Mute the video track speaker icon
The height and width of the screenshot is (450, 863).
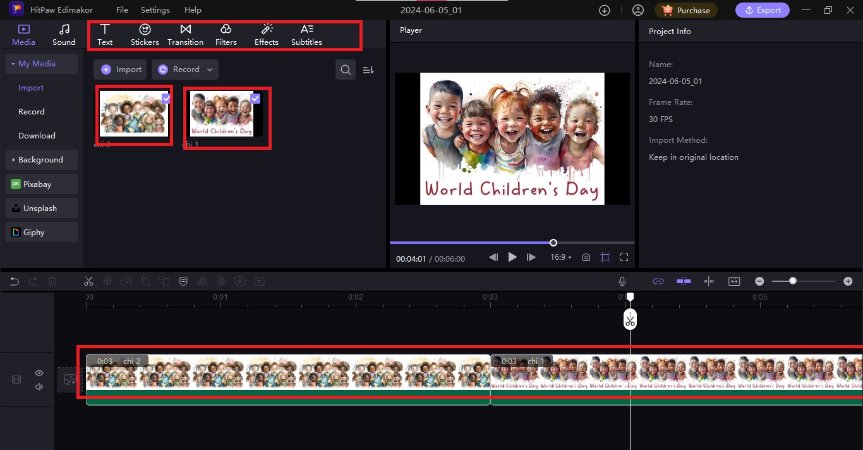coord(39,387)
